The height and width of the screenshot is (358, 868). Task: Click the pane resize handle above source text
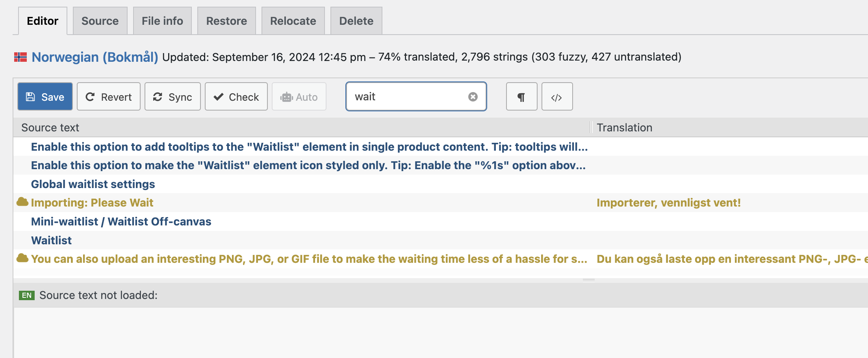click(x=589, y=280)
